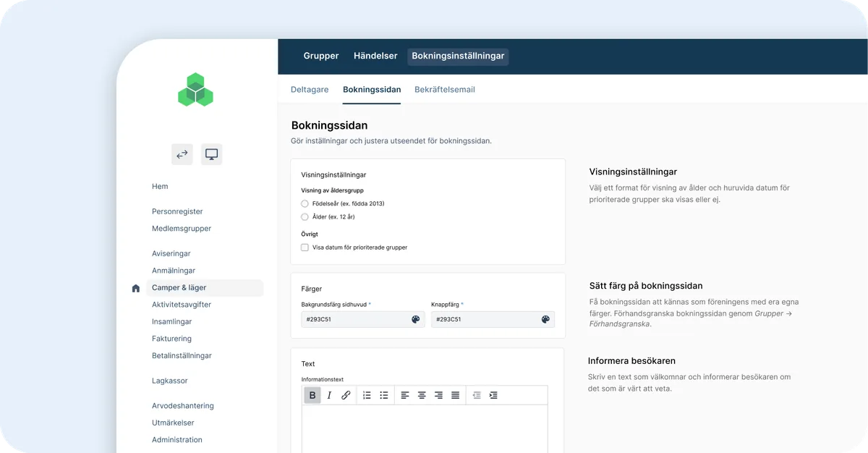This screenshot has width=868, height=453.
Task: Select Födelseår (ex. födda 2013) radio button
Action: coord(305,204)
